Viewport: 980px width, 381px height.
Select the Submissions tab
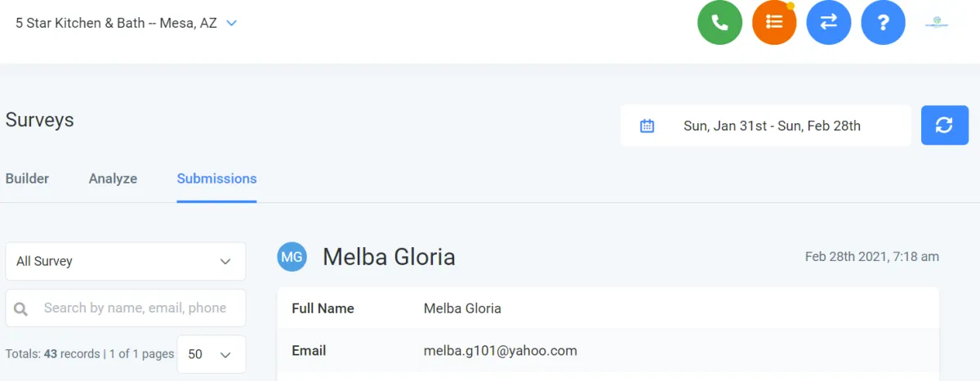click(x=216, y=179)
